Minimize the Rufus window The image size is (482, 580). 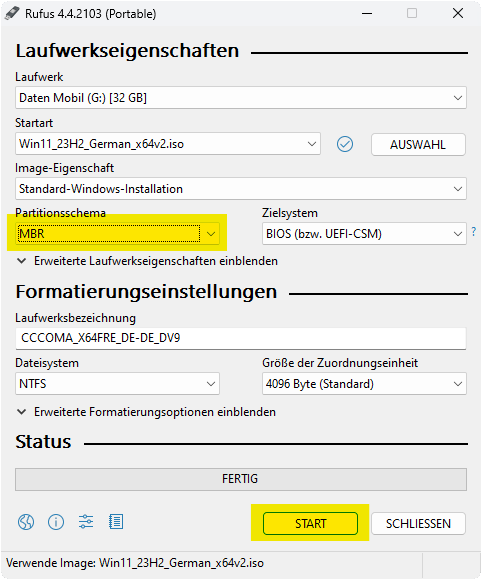(x=367, y=14)
